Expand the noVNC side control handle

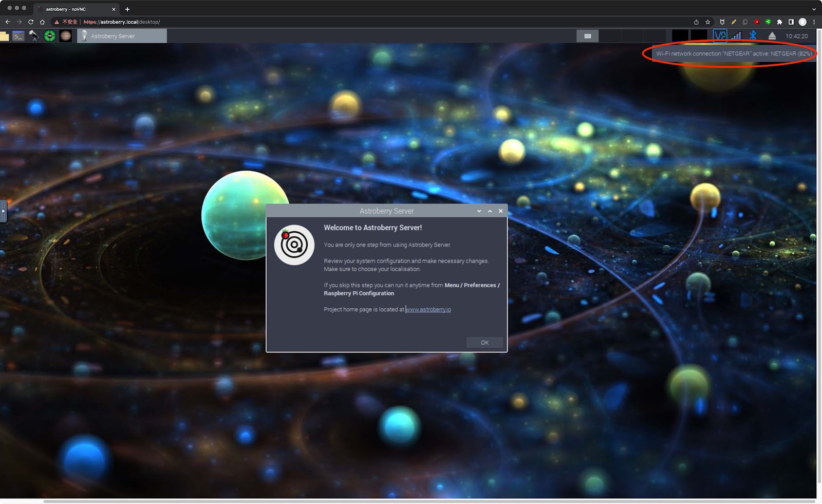click(x=3, y=211)
